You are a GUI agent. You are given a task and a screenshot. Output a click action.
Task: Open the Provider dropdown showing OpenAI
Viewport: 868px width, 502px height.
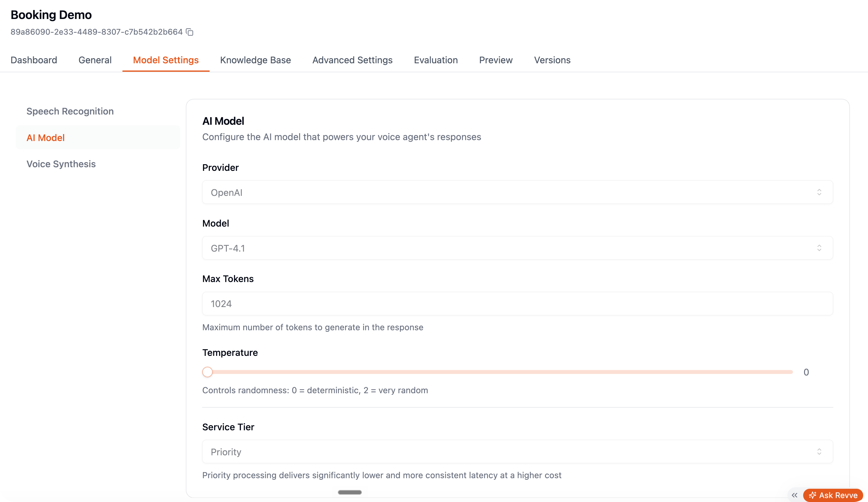tap(517, 192)
